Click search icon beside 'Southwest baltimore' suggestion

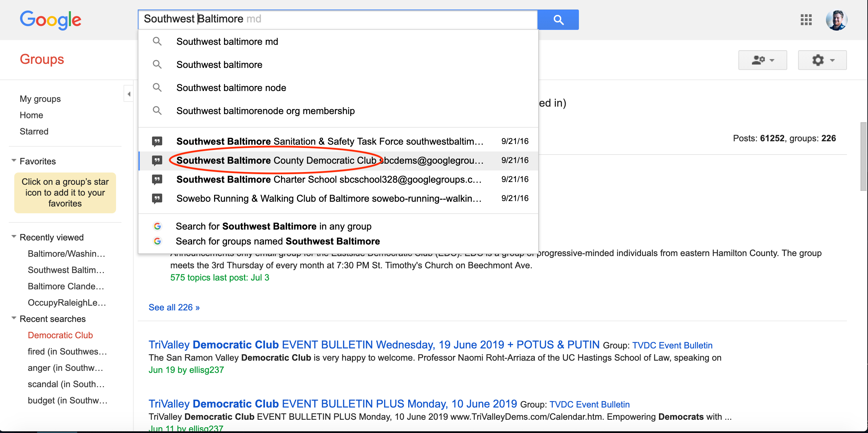[157, 64]
